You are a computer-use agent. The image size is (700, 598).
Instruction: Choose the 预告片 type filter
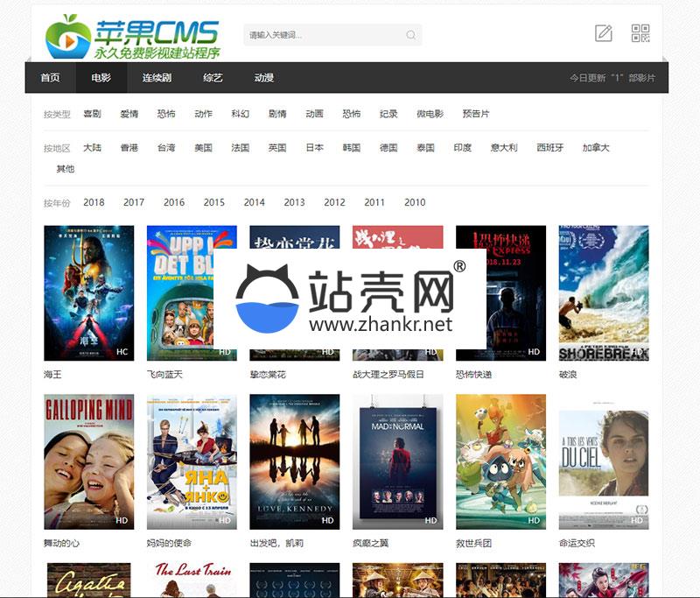pyautogui.click(x=476, y=114)
